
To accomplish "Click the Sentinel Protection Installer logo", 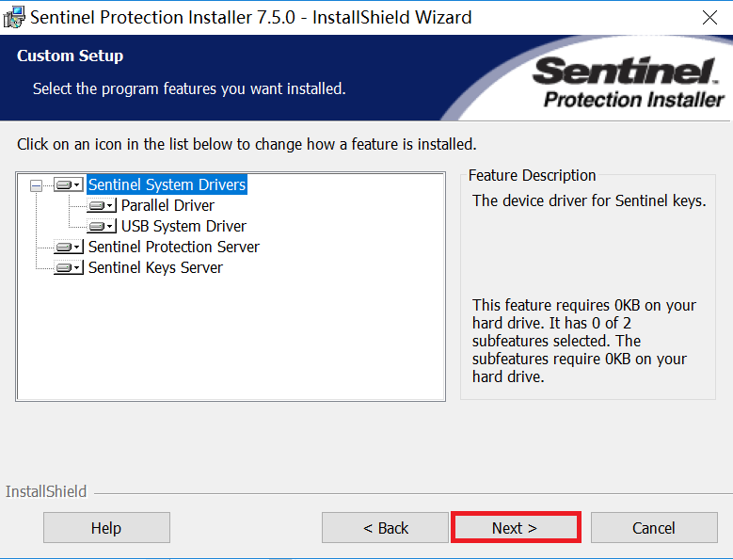I will pos(628,82).
